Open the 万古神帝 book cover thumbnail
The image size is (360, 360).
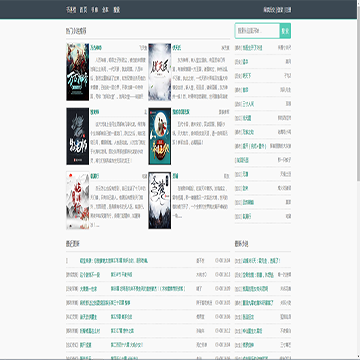[x=77, y=72]
